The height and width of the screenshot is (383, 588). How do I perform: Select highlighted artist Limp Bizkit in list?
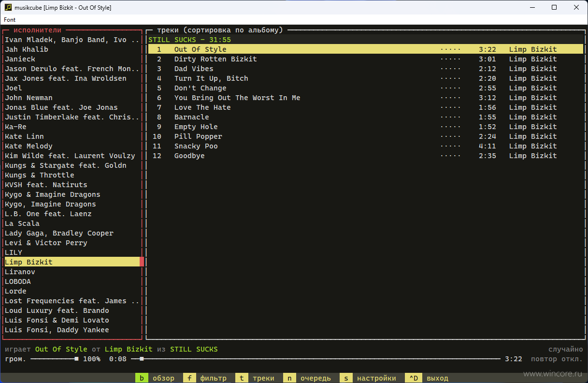tap(72, 262)
